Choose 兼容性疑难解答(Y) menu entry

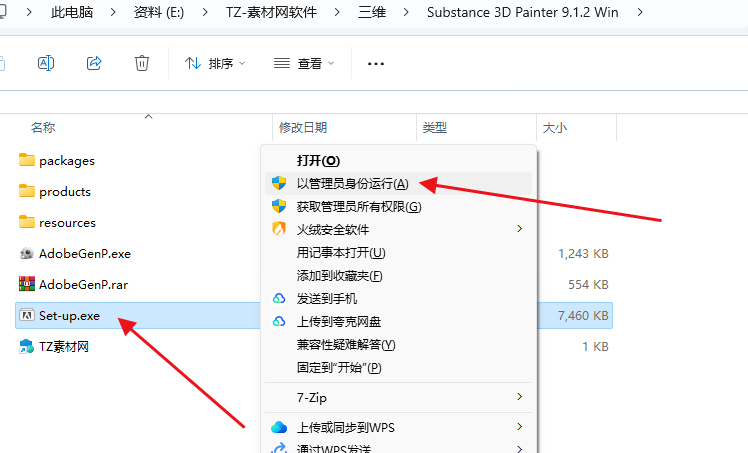click(398, 344)
